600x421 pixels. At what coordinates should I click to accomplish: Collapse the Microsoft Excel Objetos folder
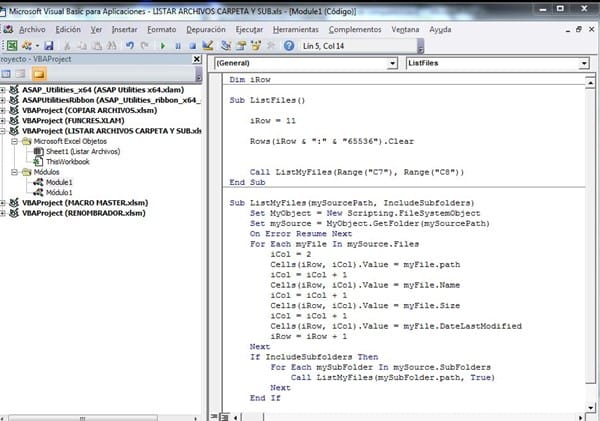click(15, 141)
